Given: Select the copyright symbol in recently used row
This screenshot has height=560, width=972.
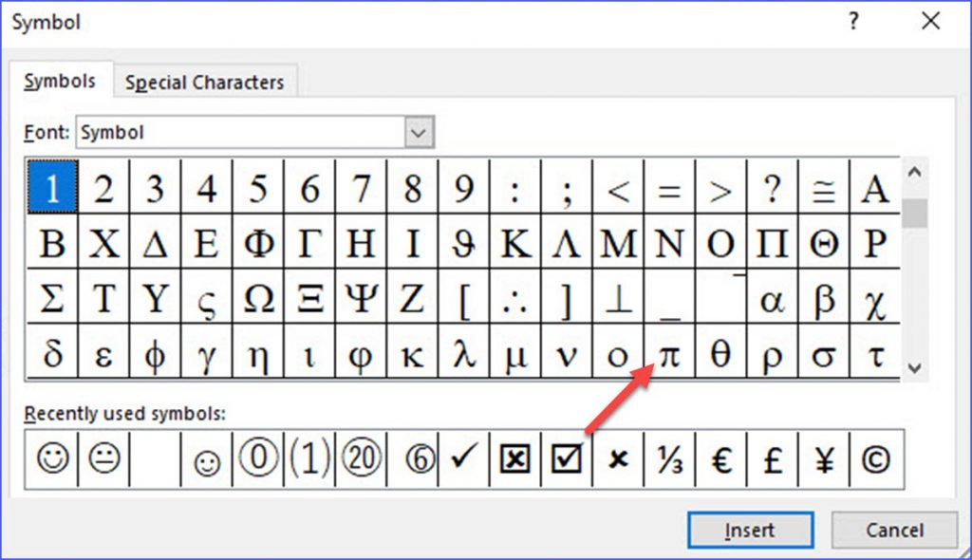Looking at the screenshot, I should (x=875, y=459).
